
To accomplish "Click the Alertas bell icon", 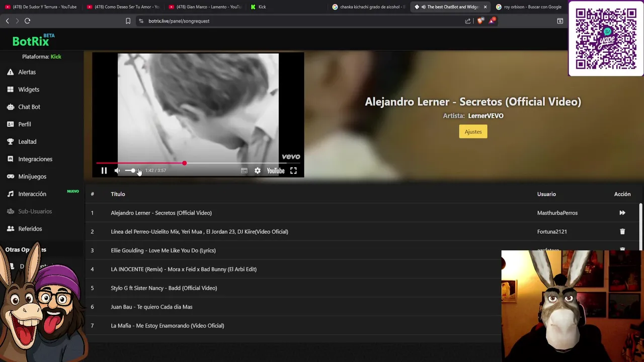I will tap(10, 72).
